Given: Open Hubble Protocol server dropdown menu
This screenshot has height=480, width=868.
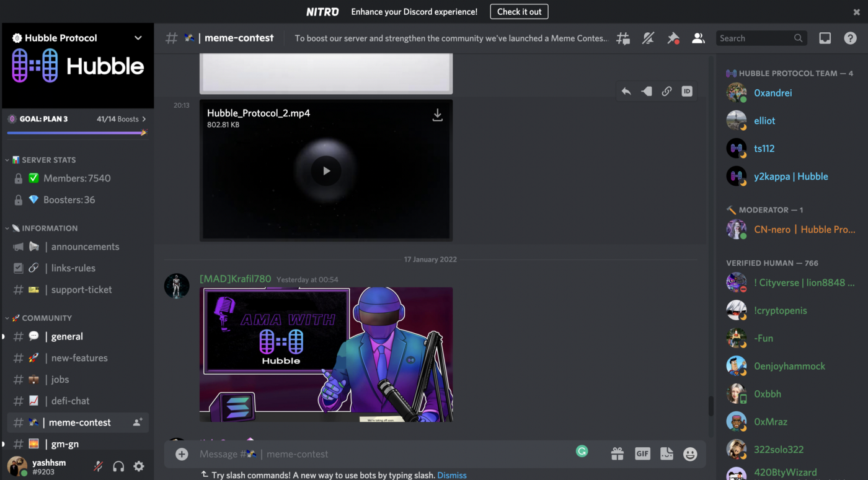Looking at the screenshot, I should point(138,38).
